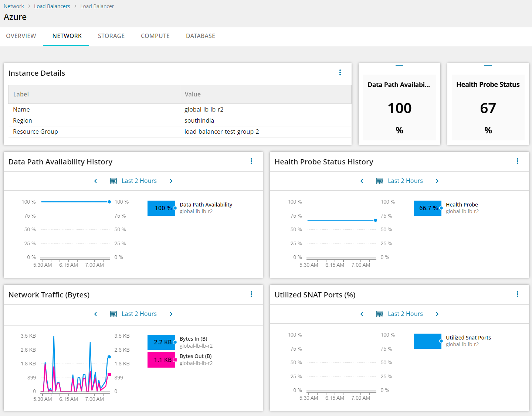Click calendar icon in Network Traffic panel
Screen dimensions: 532x416
pos(113,314)
